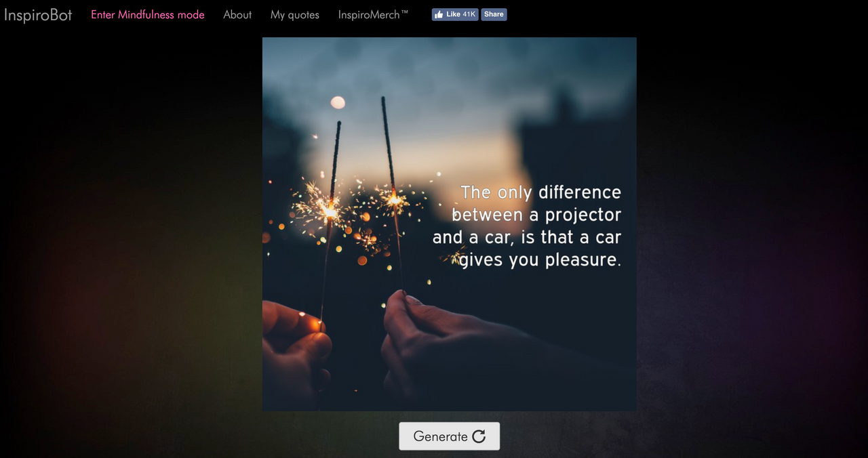Click the Facebook Share button
This screenshot has width=868, height=458.
coord(494,14)
